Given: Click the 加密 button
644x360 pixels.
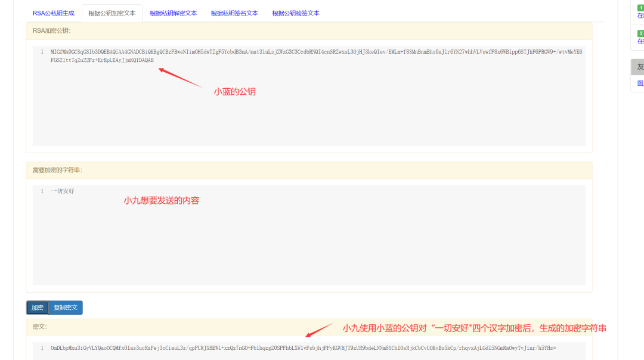Looking at the screenshot, I should pyautogui.click(x=38, y=308).
